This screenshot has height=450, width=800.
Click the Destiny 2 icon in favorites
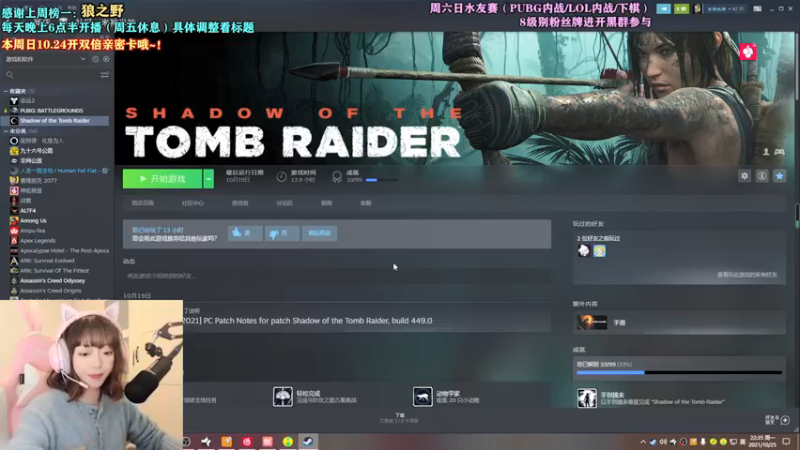(14, 101)
